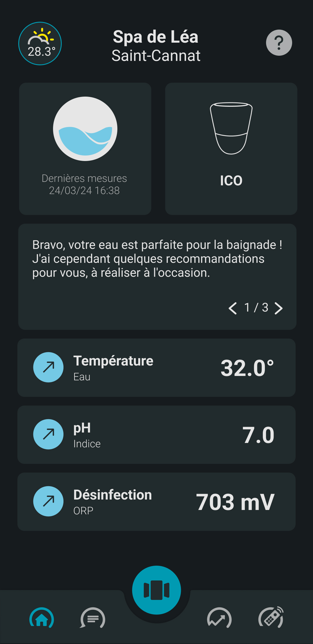
Task: Select the Home tab in bottom bar
Action: pyautogui.click(x=42, y=618)
